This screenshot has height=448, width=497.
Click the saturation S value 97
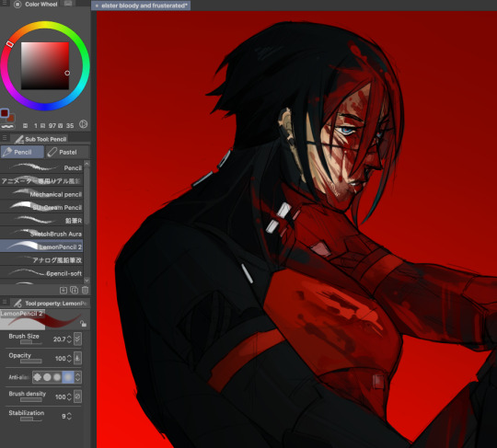tap(52, 126)
